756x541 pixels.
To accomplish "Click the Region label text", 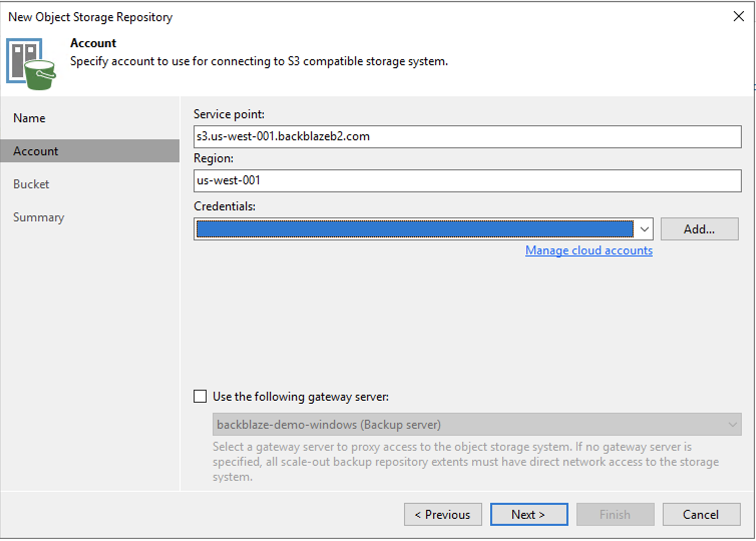I will (214, 158).
